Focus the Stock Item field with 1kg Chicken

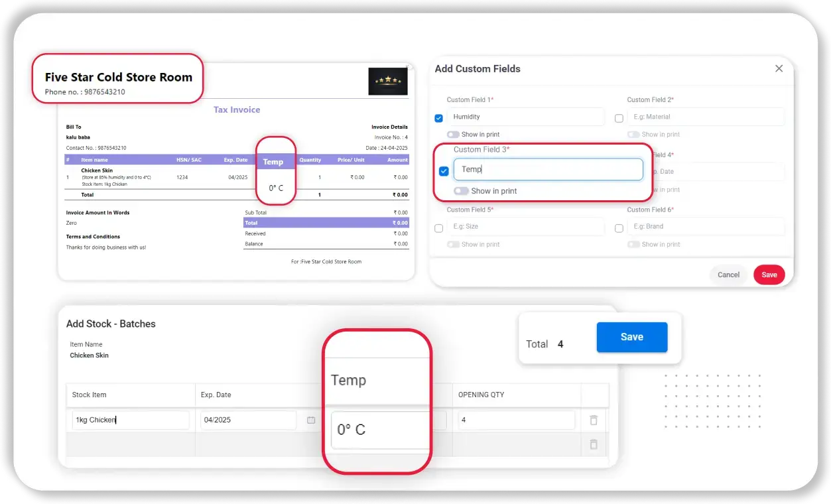(131, 420)
